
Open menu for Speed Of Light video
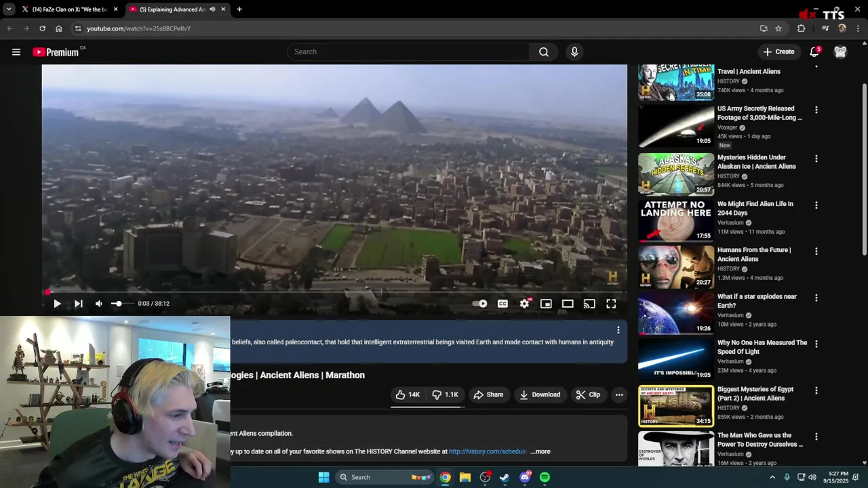tap(816, 344)
